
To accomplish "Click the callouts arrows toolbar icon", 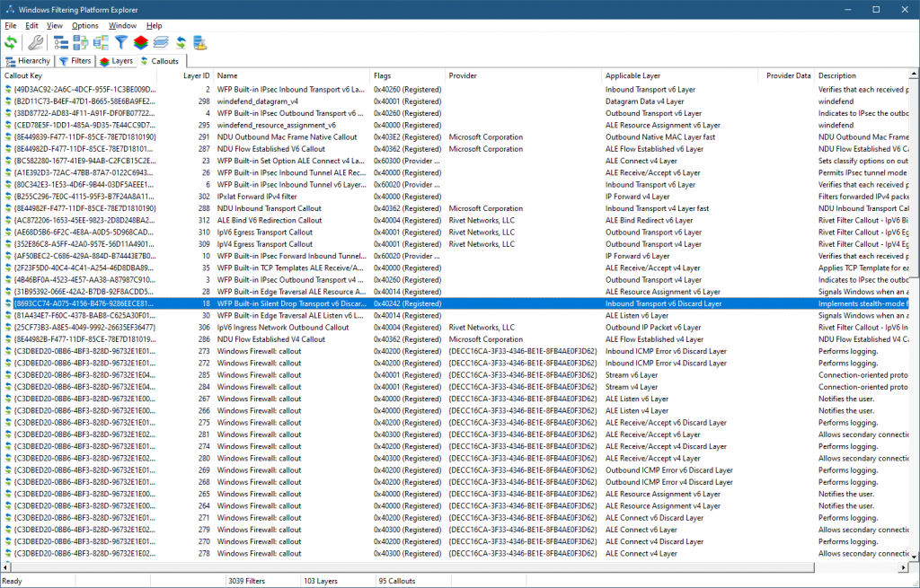I will (181, 42).
